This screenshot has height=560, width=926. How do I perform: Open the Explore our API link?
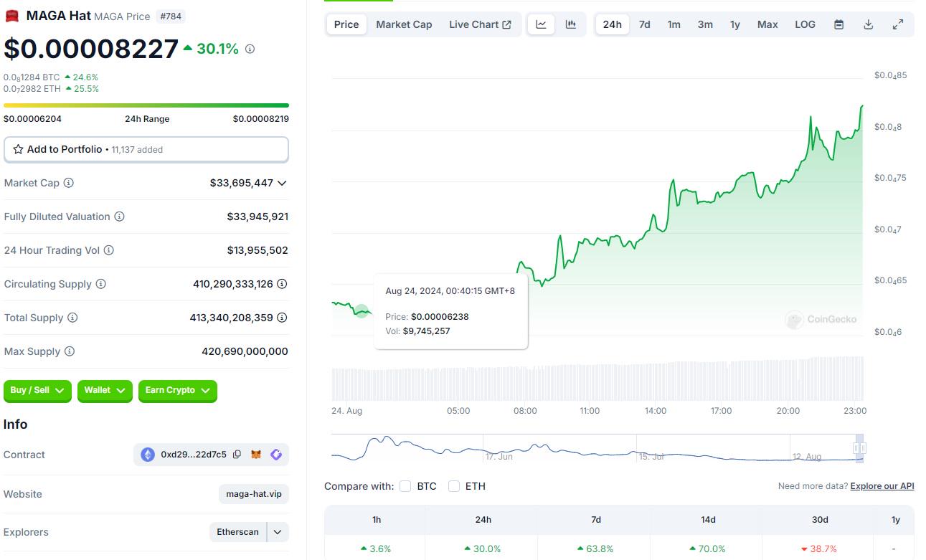pyautogui.click(x=882, y=486)
